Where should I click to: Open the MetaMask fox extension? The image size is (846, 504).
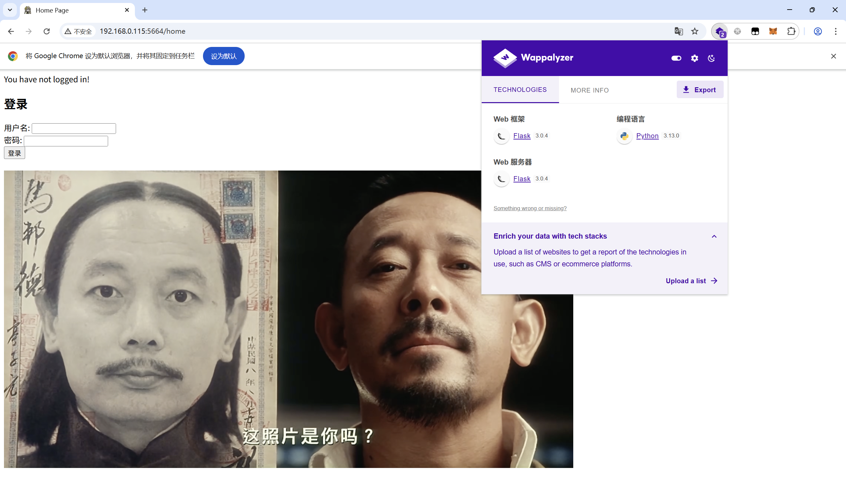tap(773, 31)
